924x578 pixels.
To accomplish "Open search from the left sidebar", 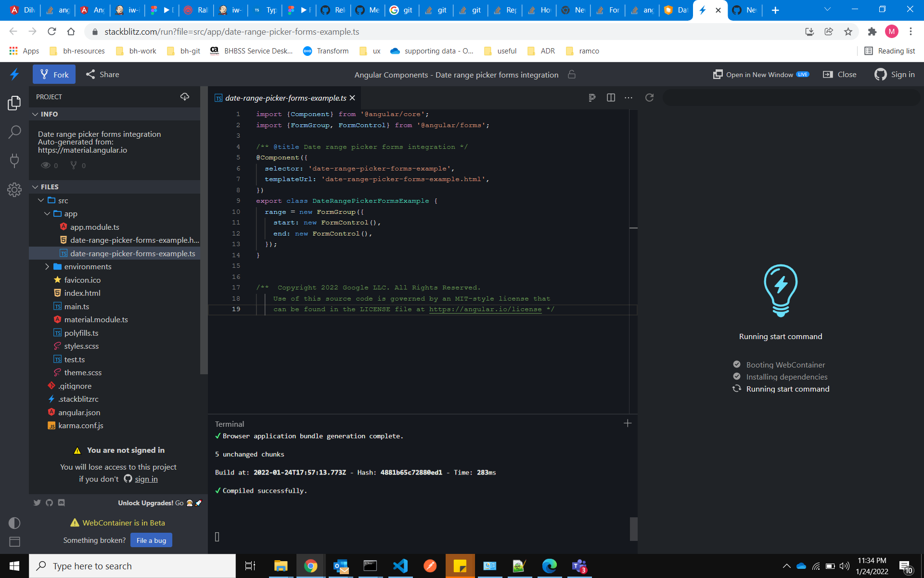I will coord(14,131).
